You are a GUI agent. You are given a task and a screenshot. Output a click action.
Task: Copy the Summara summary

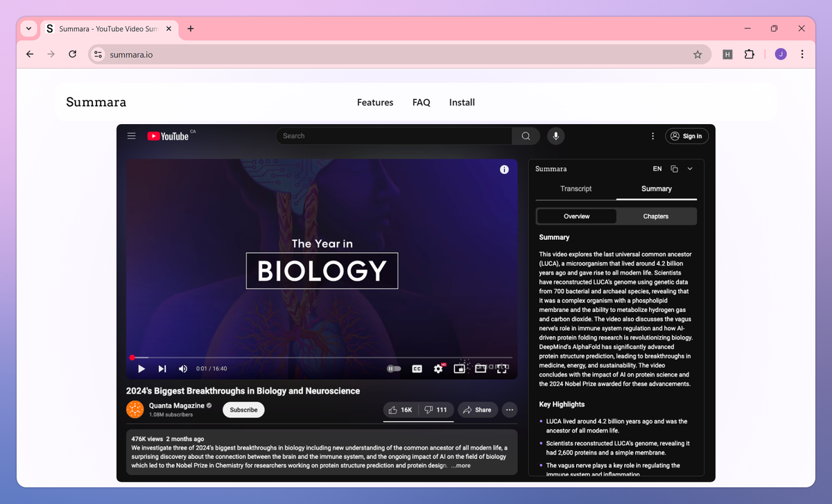[x=674, y=168]
